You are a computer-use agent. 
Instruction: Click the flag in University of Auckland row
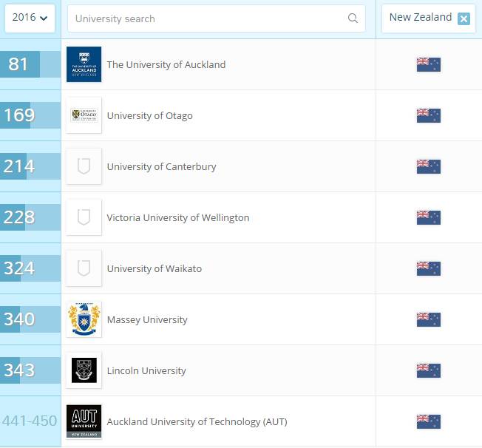coord(428,64)
